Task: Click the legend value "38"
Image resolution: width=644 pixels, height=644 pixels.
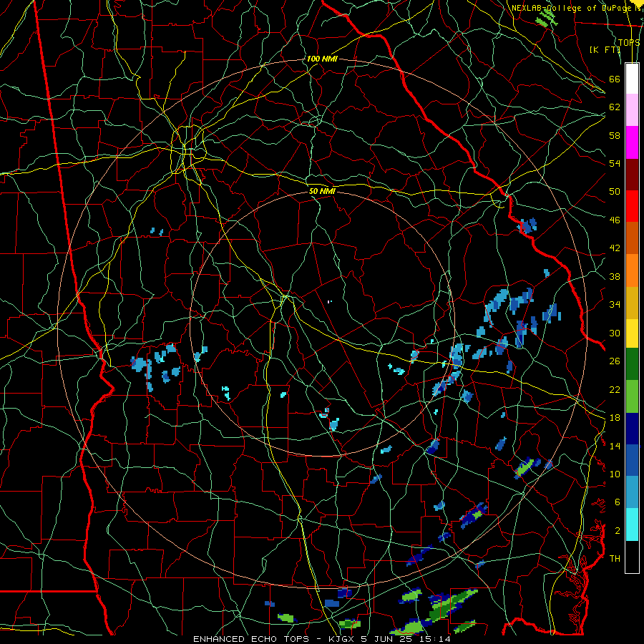Action: click(615, 276)
